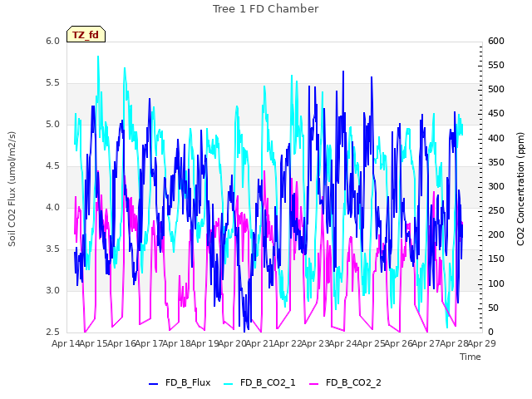Click the Apr 18 x-axis tick label

pos(176,343)
